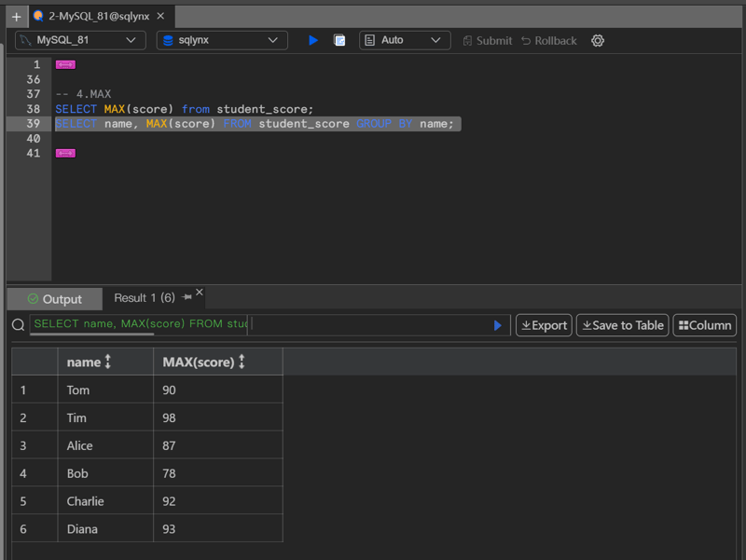Click the Rollback button
The height and width of the screenshot is (560, 746).
click(549, 41)
